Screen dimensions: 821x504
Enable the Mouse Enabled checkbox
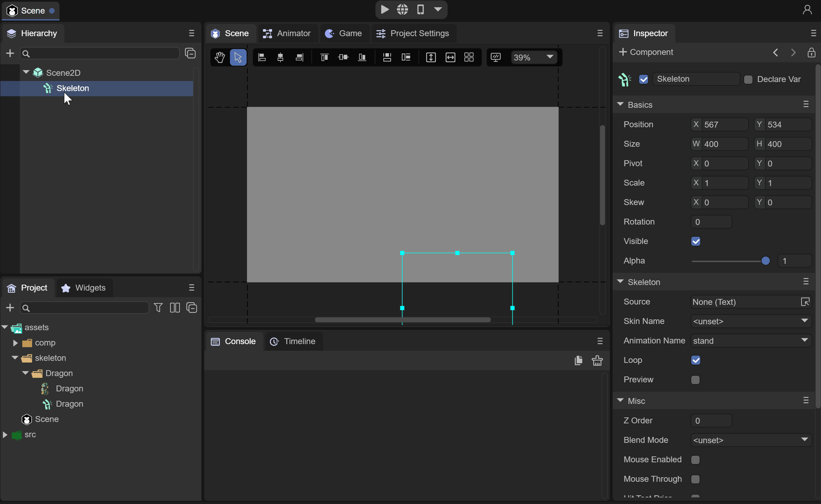(x=695, y=460)
